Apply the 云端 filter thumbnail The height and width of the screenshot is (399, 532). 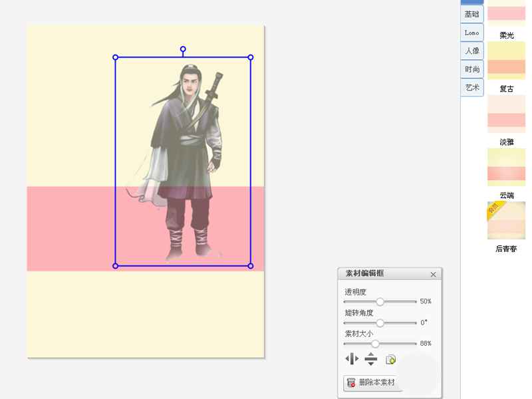click(x=506, y=168)
